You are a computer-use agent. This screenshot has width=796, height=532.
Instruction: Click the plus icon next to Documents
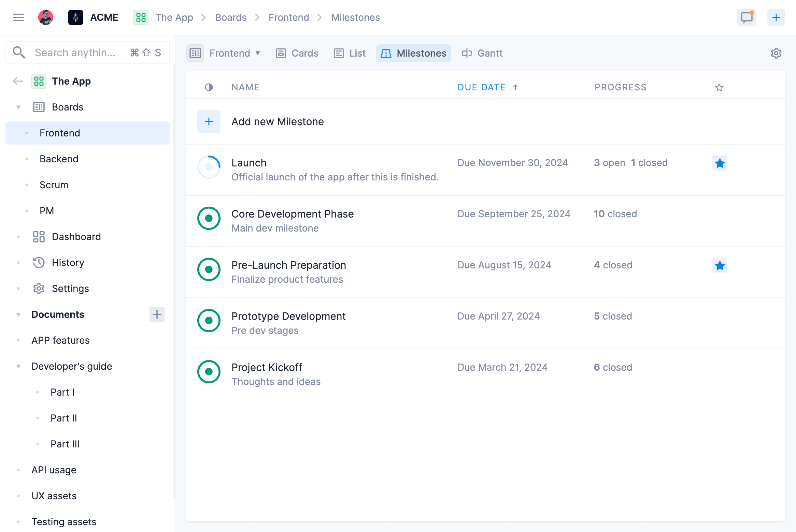157,314
